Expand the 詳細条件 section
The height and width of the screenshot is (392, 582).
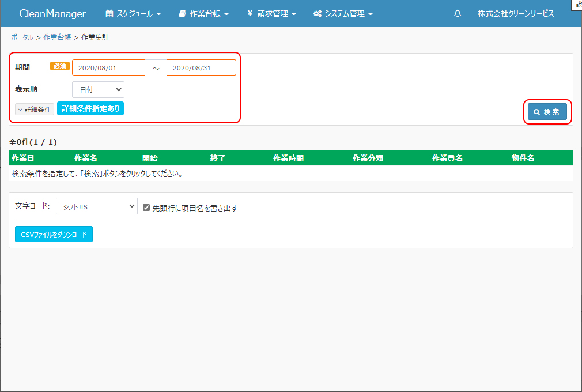[35, 109]
